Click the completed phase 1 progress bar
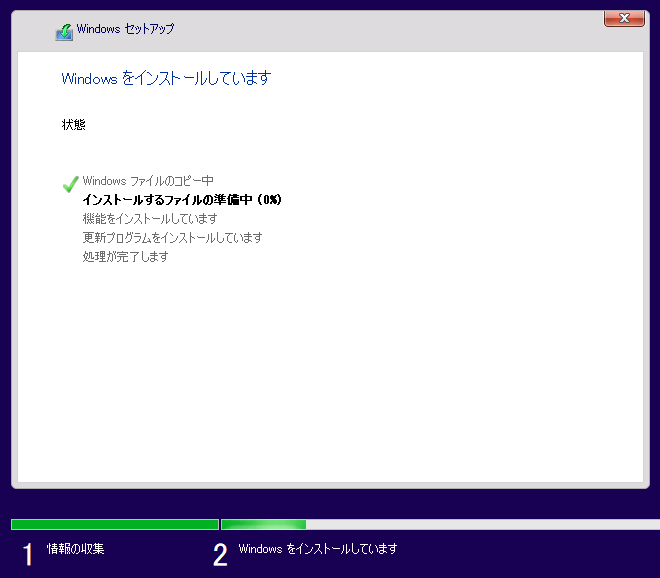 coord(115,524)
